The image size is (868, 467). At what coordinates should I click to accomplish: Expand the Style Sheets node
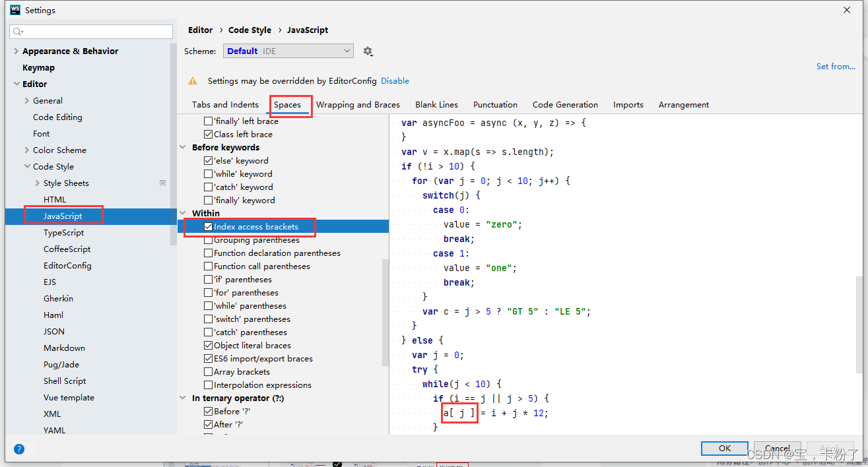[38, 183]
